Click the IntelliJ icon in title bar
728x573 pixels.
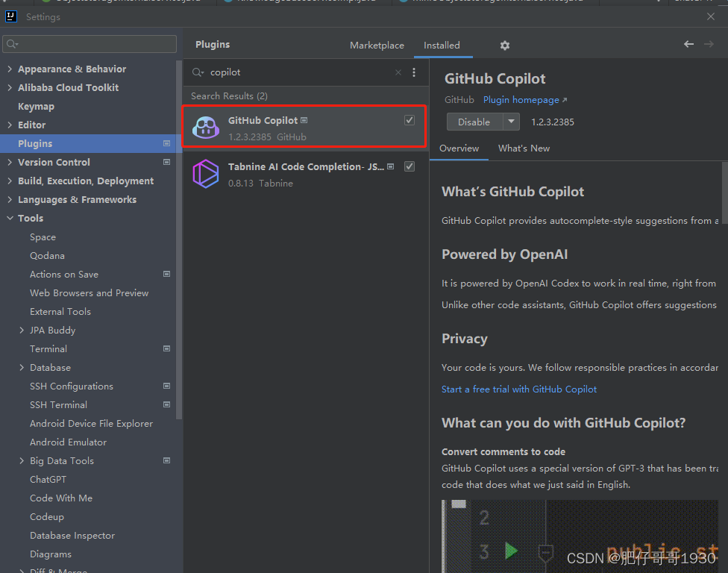(10, 16)
